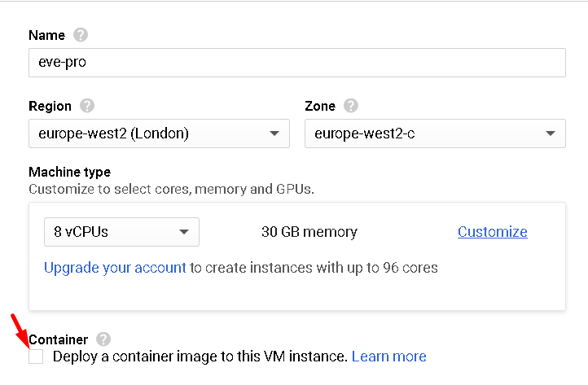The image size is (588, 385).
Task: Click the Zone question mark icon
Action: (x=351, y=106)
